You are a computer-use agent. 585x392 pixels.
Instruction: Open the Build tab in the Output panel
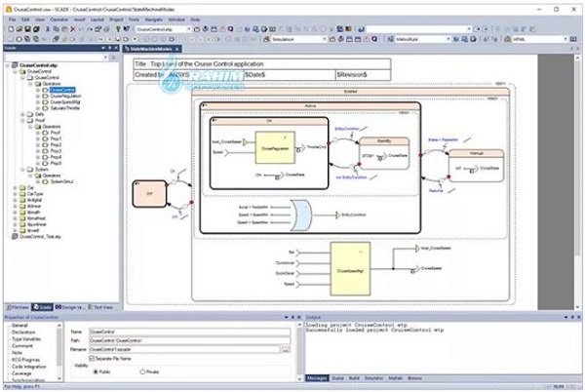pos(354,378)
